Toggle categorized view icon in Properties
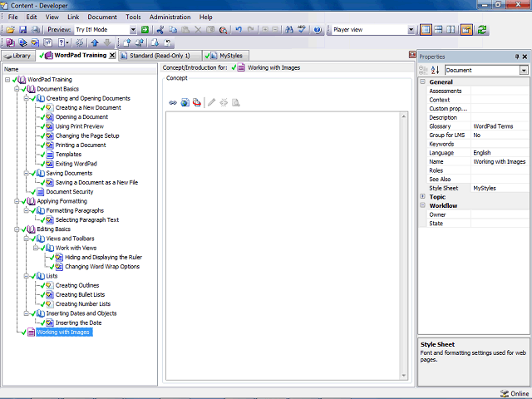Image resolution: width=532 pixels, height=399 pixels. pos(423,70)
